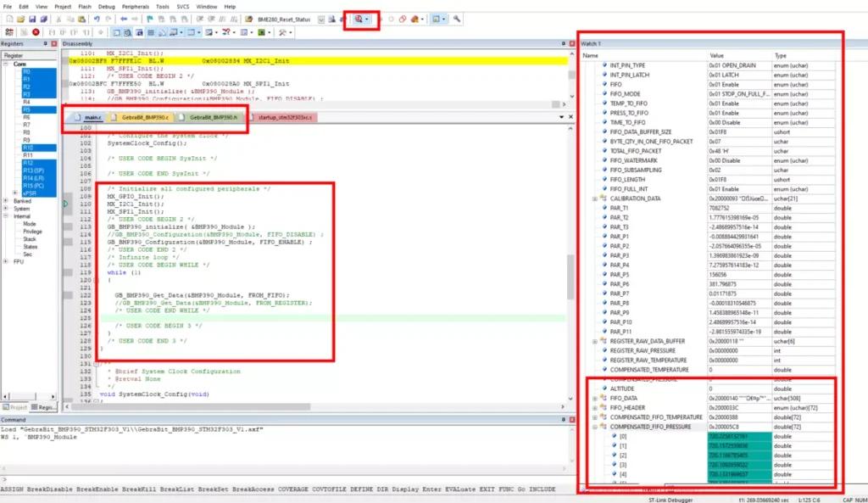This screenshot has height=503, width=868.
Task: Toggle breakpoint marker on line 113
Action: [x=68, y=227]
